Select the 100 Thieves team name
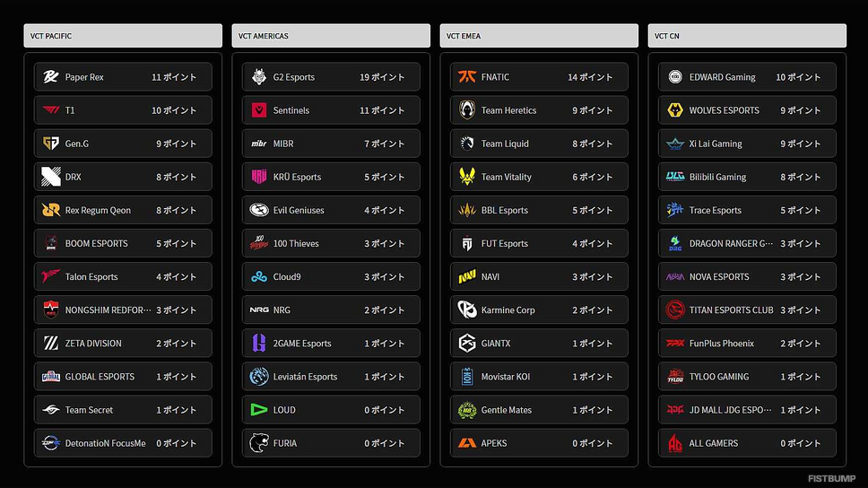 click(296, 243)
